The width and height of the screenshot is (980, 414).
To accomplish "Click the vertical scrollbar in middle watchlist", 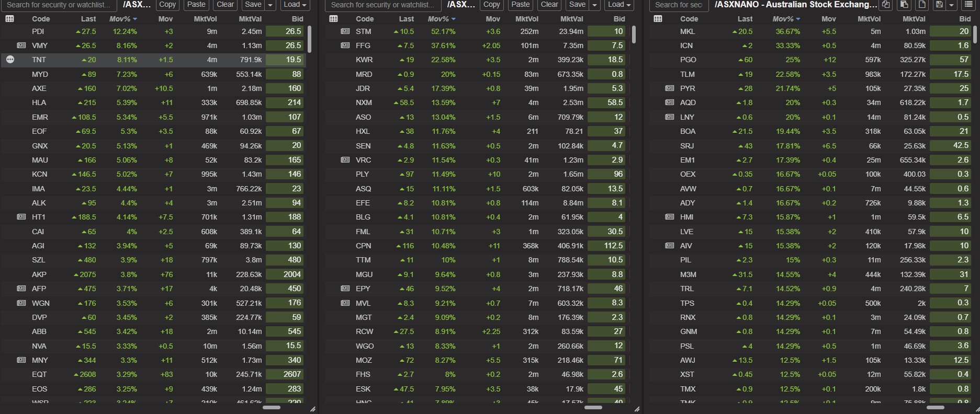I will pos(634,35).
